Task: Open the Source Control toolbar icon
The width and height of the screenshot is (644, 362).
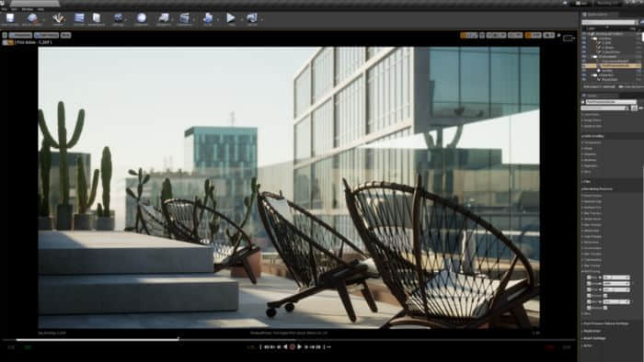Action: click(x=32, y=18)
